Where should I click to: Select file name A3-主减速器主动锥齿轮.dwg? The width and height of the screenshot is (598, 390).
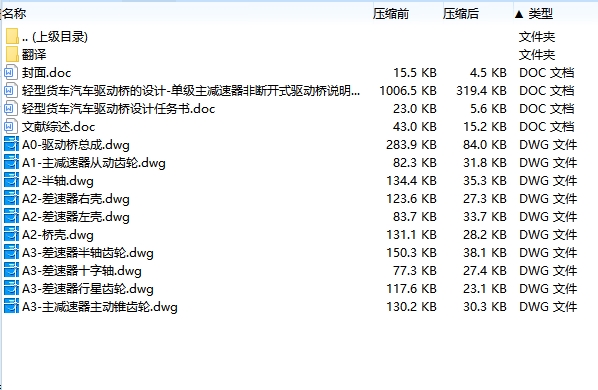[x=100, y=307]
